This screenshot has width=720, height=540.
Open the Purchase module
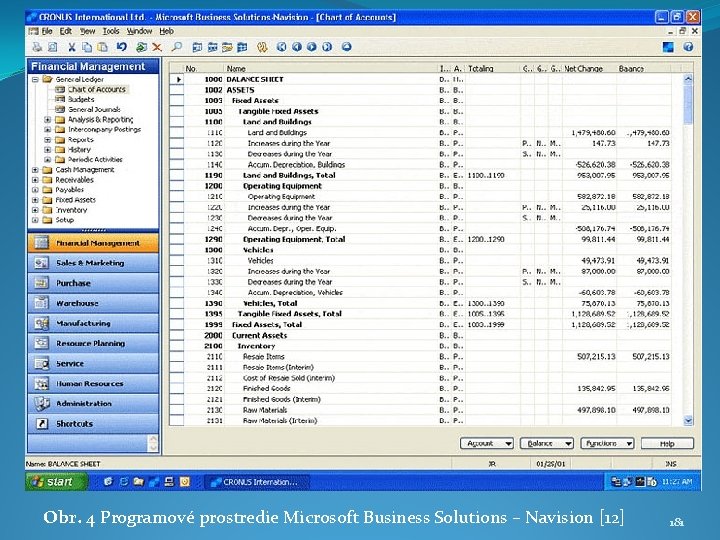coord(93,283)
